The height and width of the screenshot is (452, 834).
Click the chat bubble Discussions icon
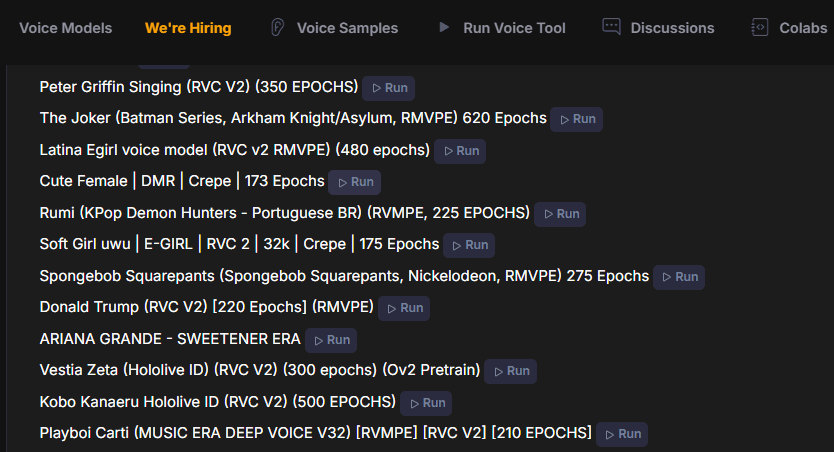[x=611, y=28]
